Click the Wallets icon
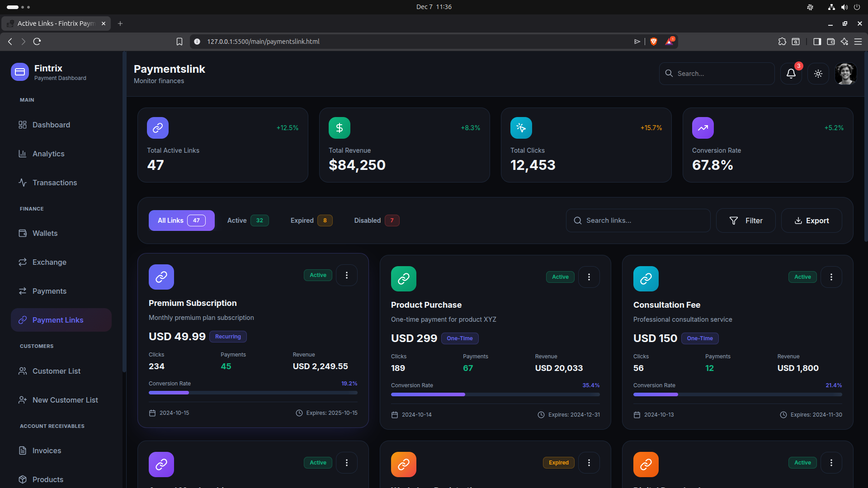The height and width of the screenshot is (488, 868). pyautogui.click(x=23, y=233)
